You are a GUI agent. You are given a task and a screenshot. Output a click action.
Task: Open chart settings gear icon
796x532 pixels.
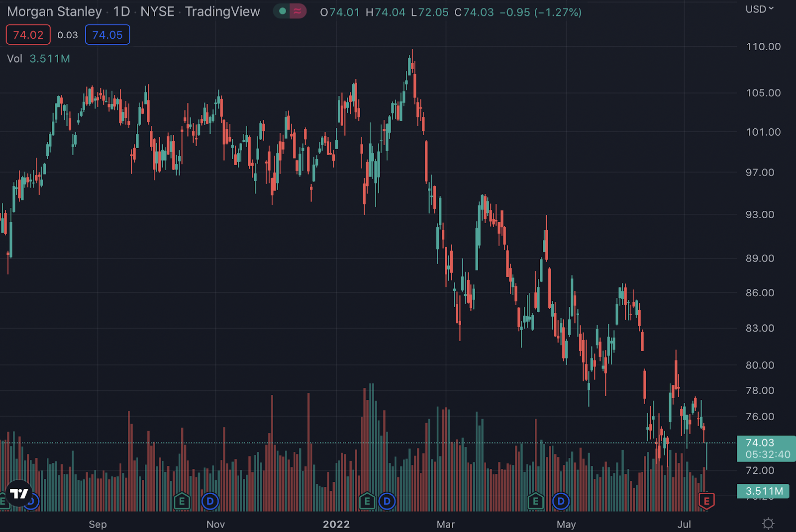pyautogui.click(x=768, y=524)
